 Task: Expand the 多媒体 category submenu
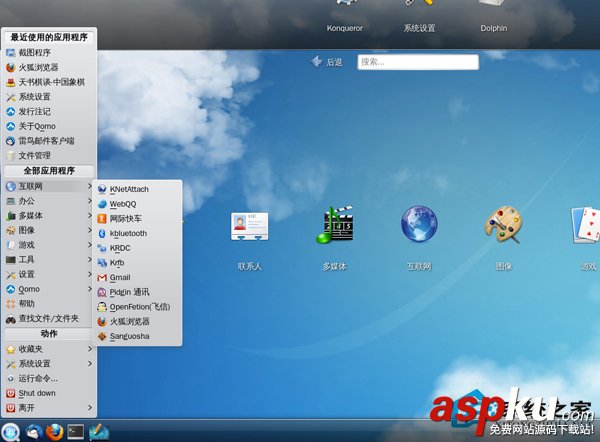click(49, 215)
